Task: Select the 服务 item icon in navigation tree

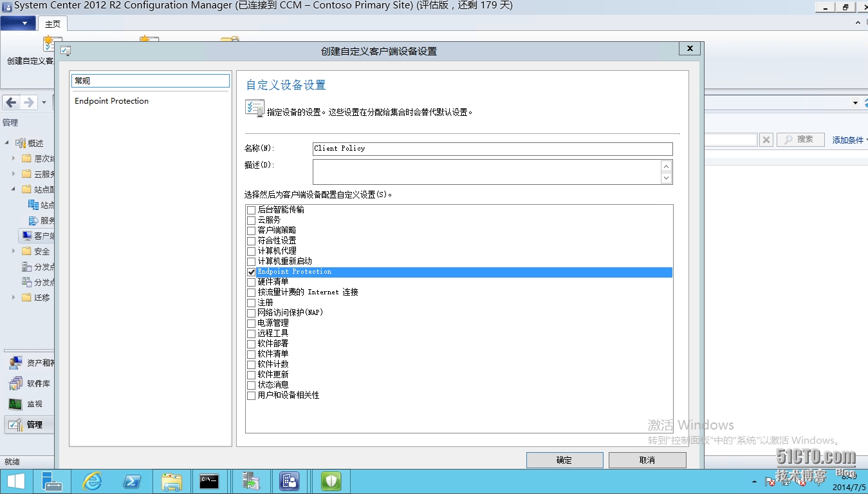Action: pos(33,220)
